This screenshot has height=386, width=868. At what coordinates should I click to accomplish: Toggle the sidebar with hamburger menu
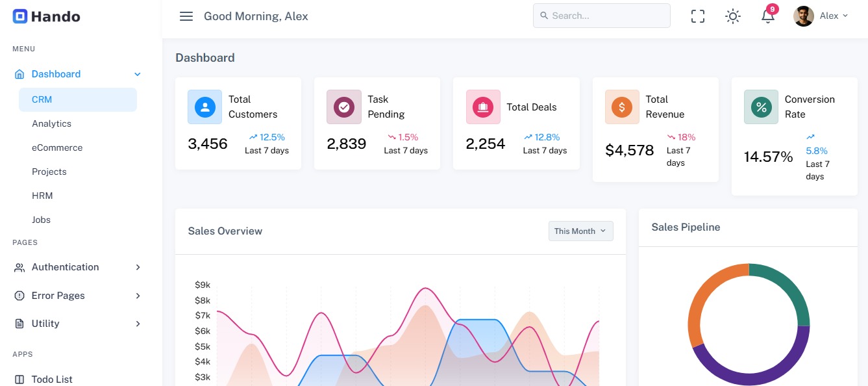pos(186,16)
